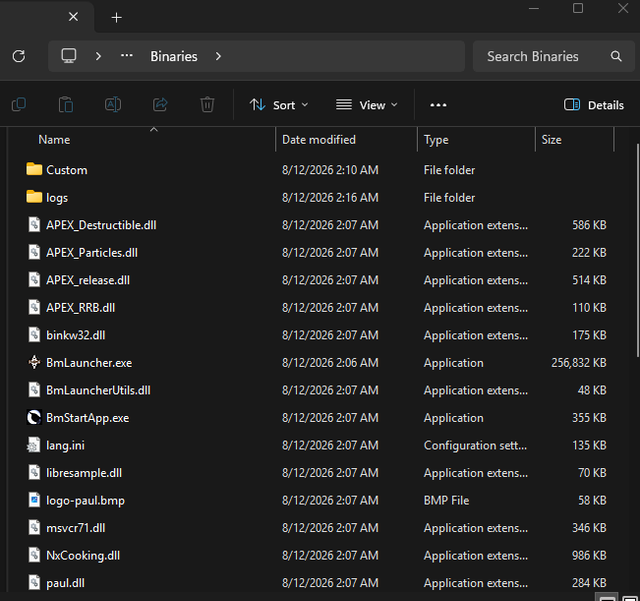Click the 986 KB size value
This screenshot has width=640, height=601.
point(589,555)
